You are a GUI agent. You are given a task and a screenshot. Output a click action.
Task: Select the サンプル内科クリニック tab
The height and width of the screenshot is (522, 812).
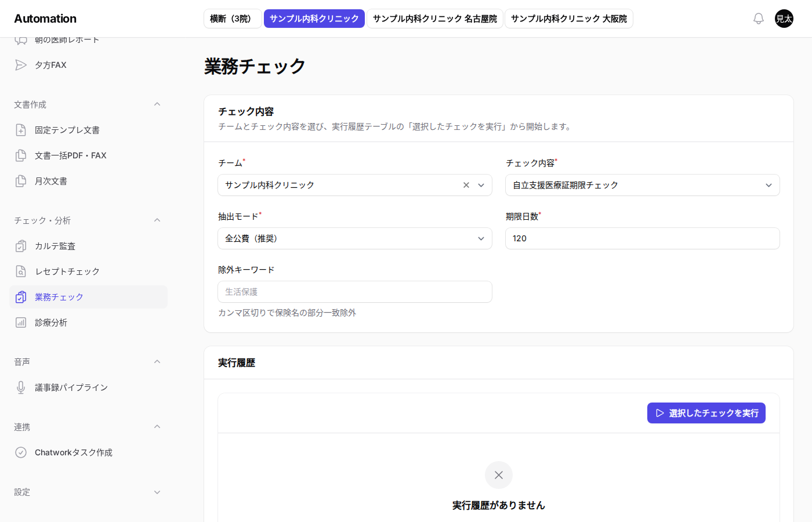[x=314, y=19]
